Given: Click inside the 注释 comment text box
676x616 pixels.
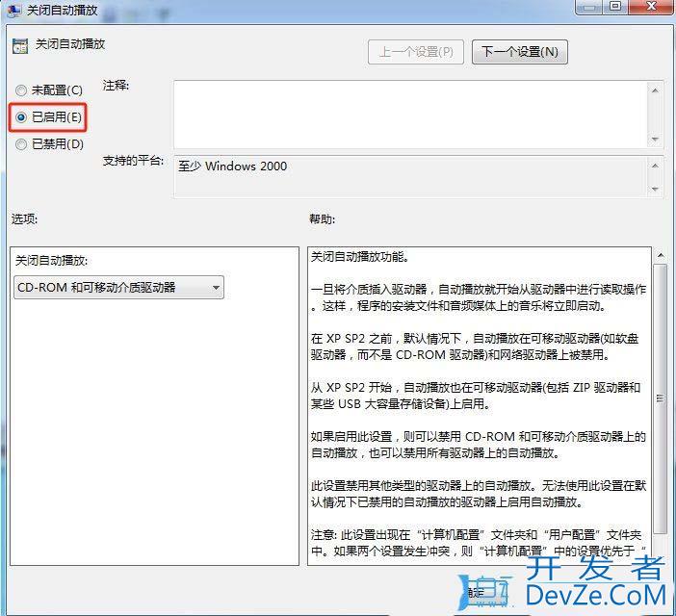Looking at the screenshot, I should point(410,115).
